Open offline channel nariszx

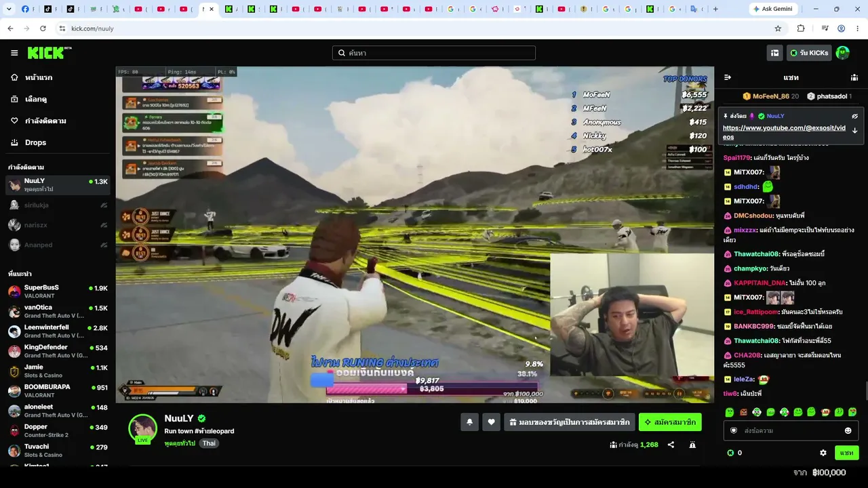click(58, 225)
